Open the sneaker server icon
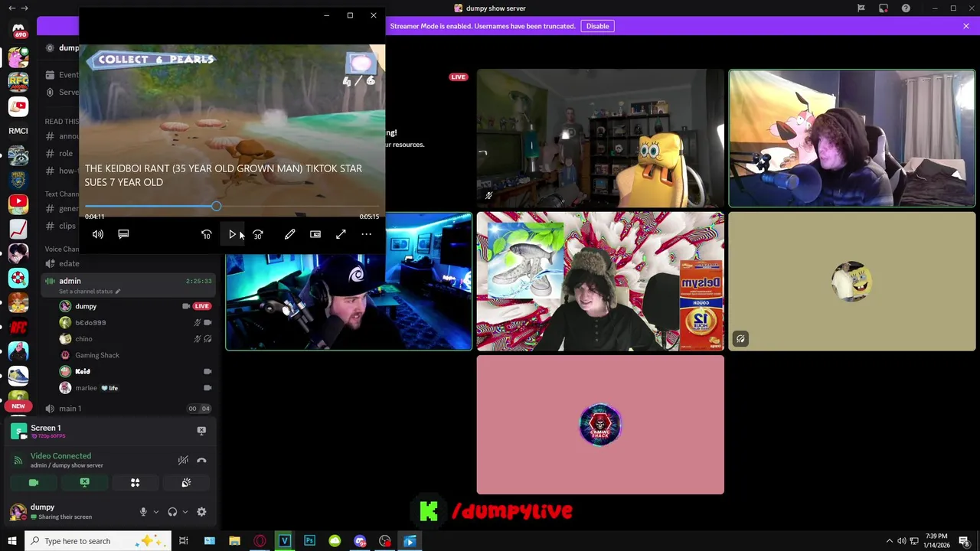The width and height of the screenshot is (980, 551). pos(18,376)
